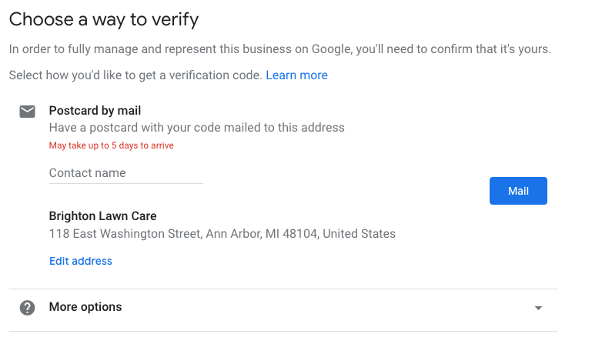This screenshot has width=592, height=364.
Task: Click the Edit address link
Action: point(81,261)
